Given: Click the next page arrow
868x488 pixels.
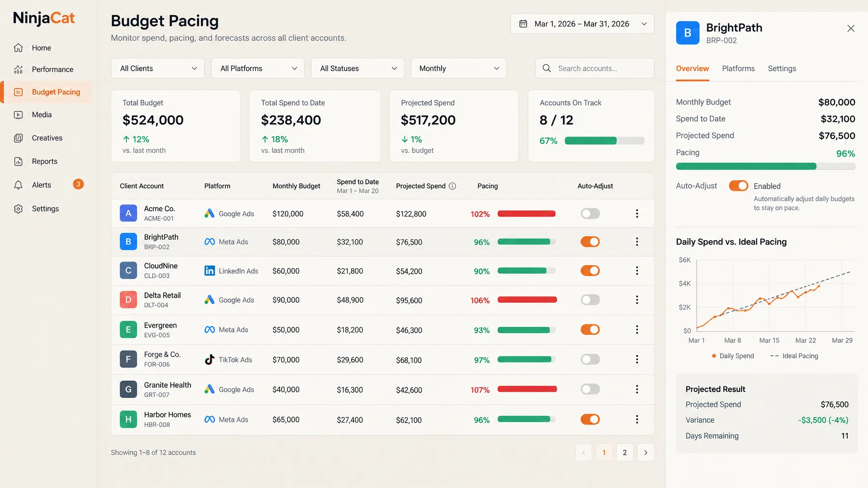Looking at the screenshot, I should 646,452.
